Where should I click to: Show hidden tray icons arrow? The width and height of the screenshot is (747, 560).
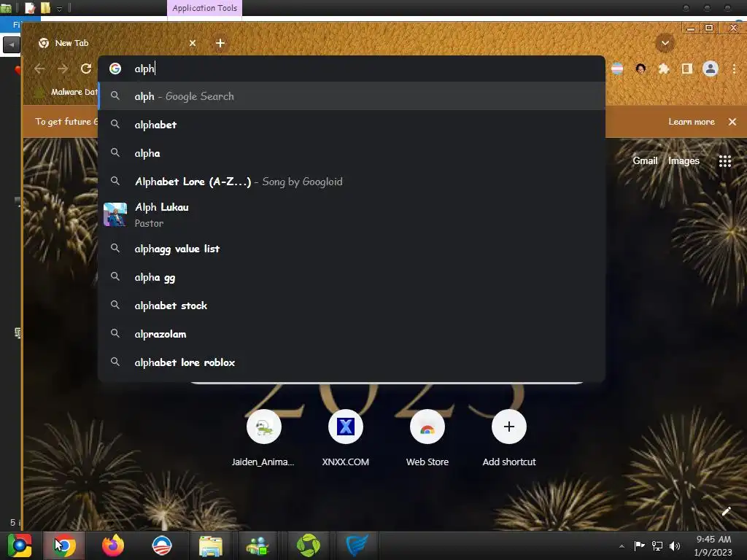[x=622, y=546]
